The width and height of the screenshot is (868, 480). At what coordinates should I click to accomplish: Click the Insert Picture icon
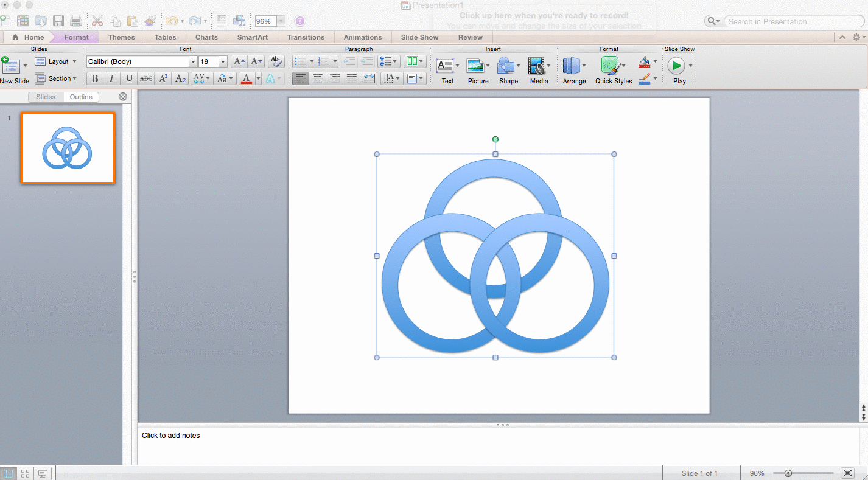(476, 65)
